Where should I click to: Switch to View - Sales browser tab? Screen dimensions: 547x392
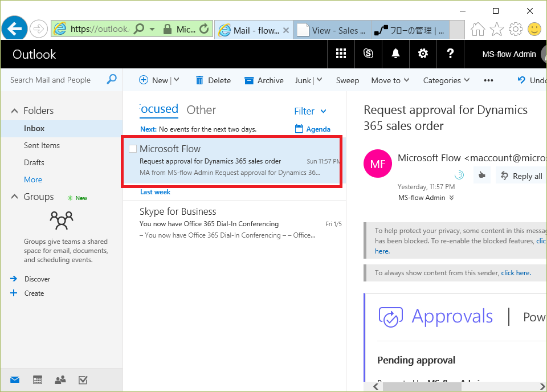332,30
